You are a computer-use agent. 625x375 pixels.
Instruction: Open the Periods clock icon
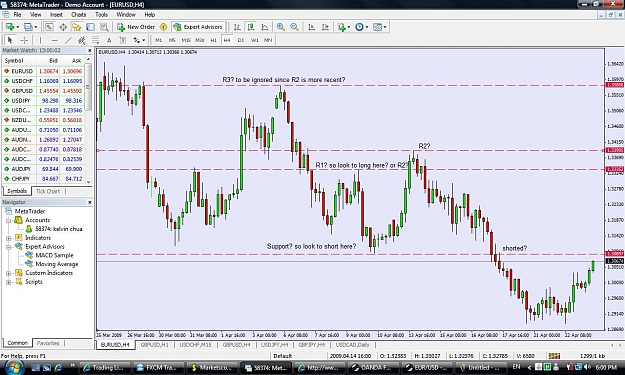(x=360, y=27)
